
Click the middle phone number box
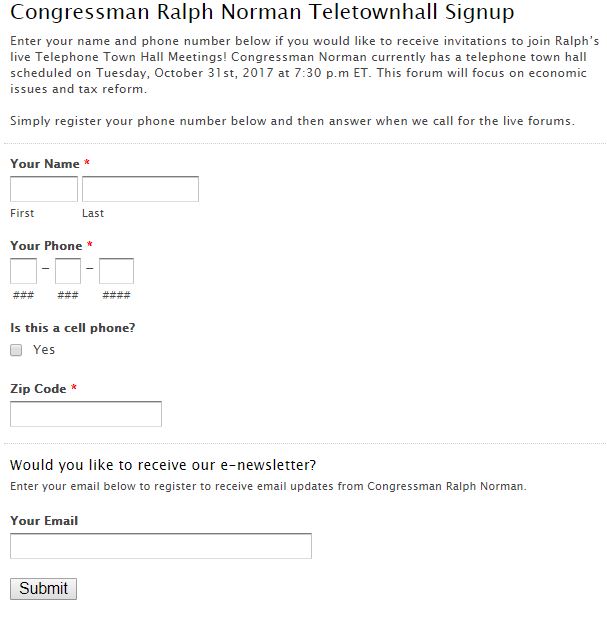click(68, 271)
